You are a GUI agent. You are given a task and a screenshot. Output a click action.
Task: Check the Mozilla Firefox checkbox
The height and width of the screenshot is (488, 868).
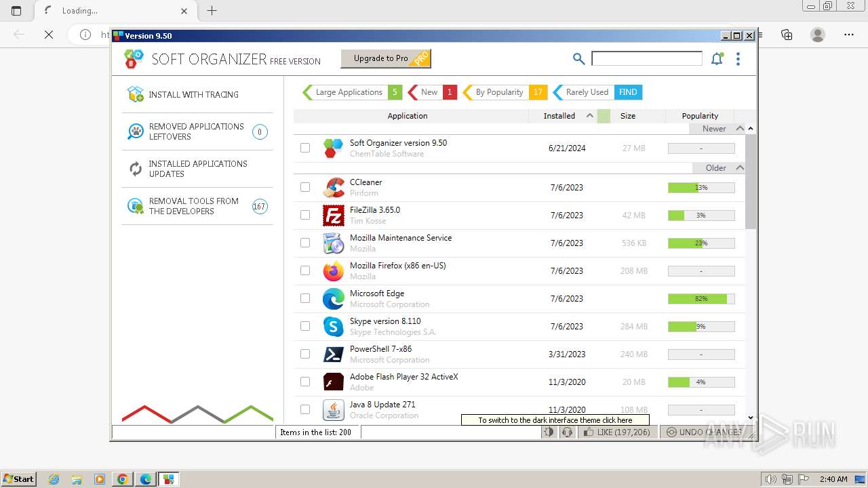pos(305,270)
